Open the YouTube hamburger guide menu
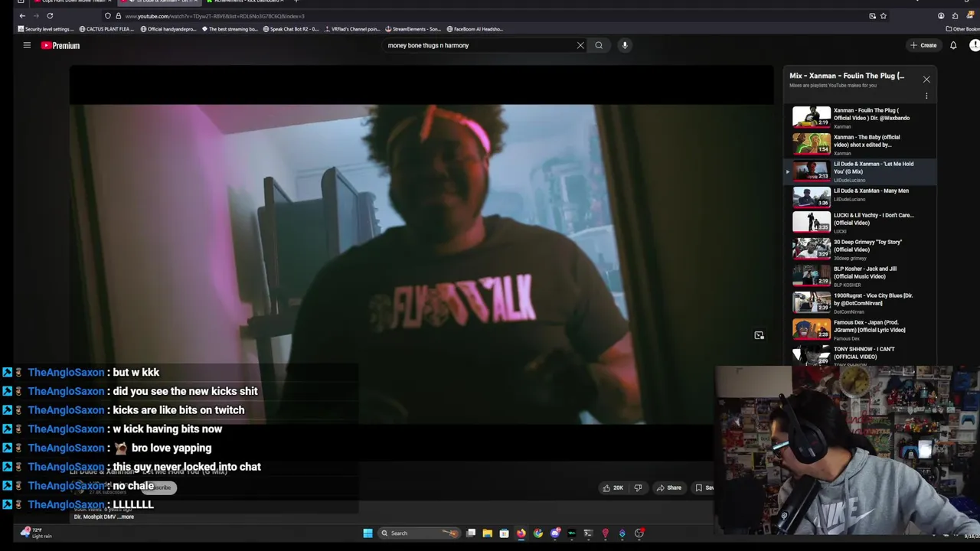The width and height of the screenshot is (980, 551). [x=27, y=45]
